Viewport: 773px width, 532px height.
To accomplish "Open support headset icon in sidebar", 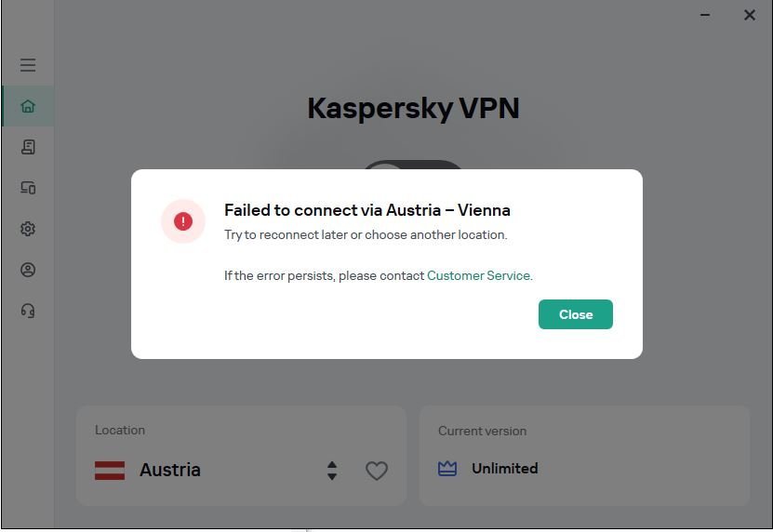I will click(x=28, y=311).
